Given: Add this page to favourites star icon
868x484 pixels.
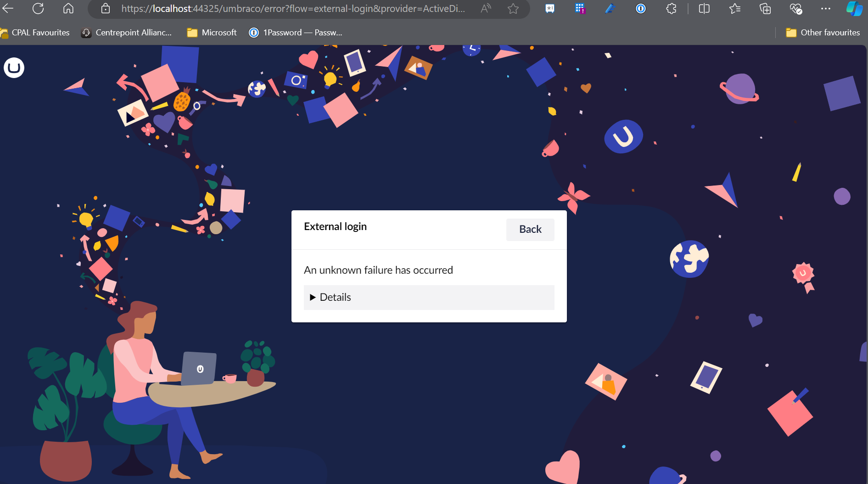Looking at the screenshot, I should [513, 8].
